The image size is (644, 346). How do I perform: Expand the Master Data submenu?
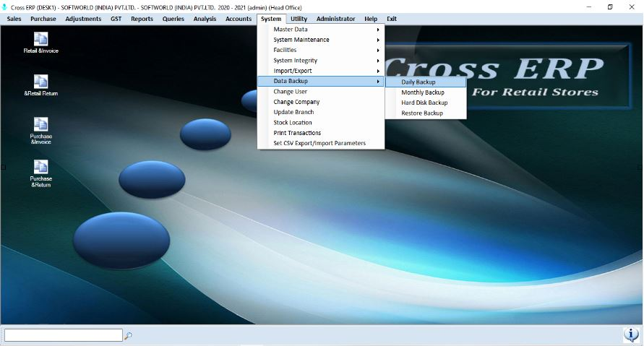[321, 30]
